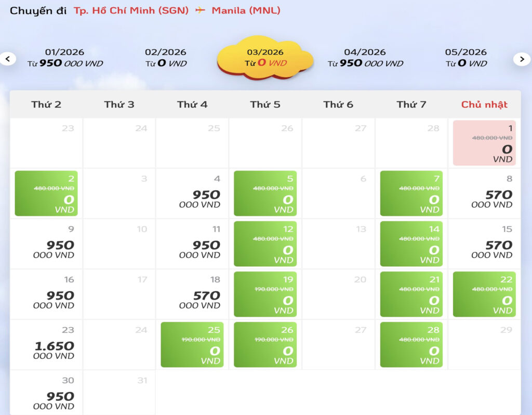Select the green March 22 Sunday cell
532x415 pixels.
pyautogui.click(x=484, y=294)
